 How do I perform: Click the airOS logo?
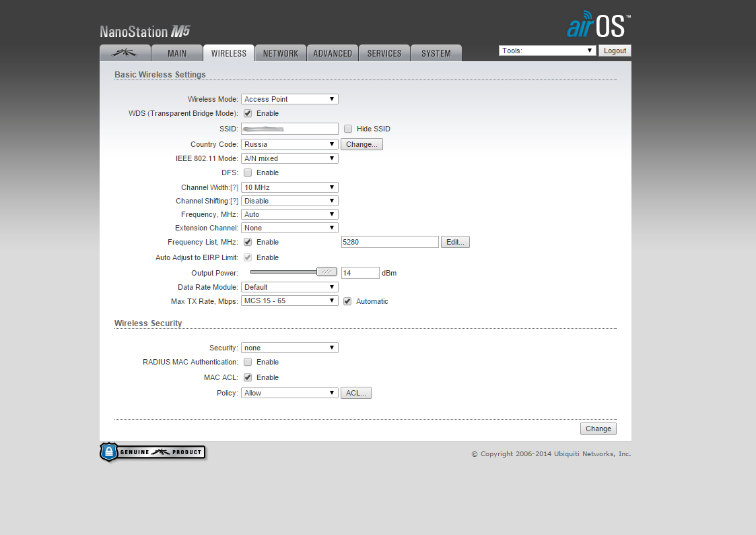click(x=599, y=25)
